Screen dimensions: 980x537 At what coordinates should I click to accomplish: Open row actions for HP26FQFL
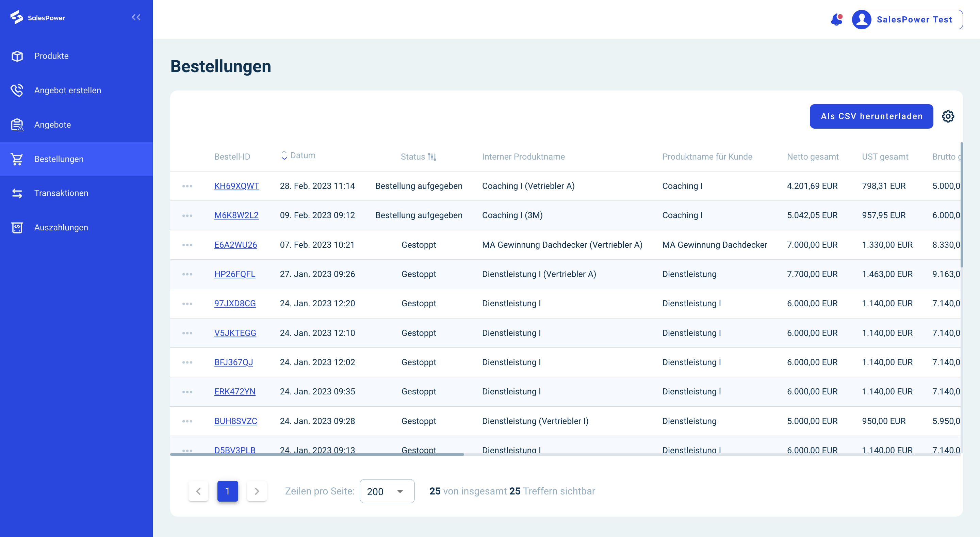click(x=187, y=274)
